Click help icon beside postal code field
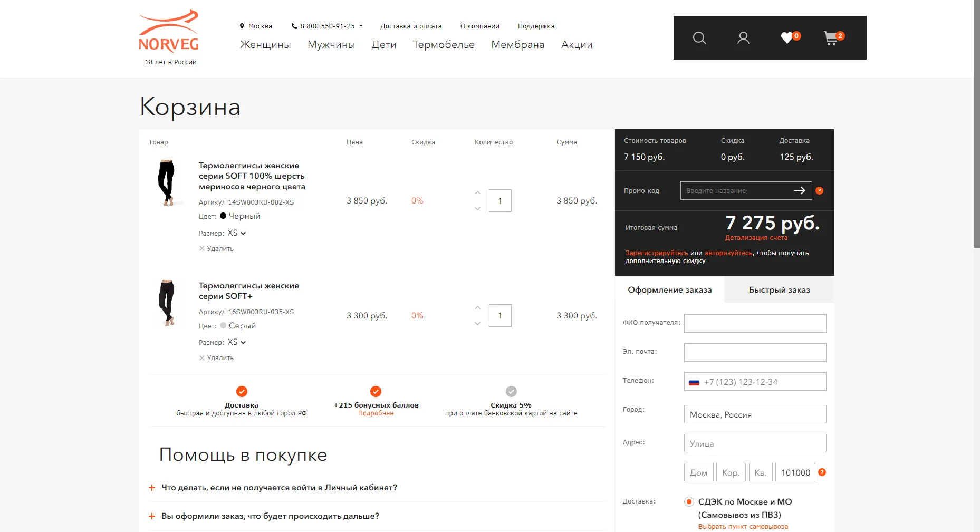This screenshot has height=532, width=980. pyautogui.click(x=822, y=472)
